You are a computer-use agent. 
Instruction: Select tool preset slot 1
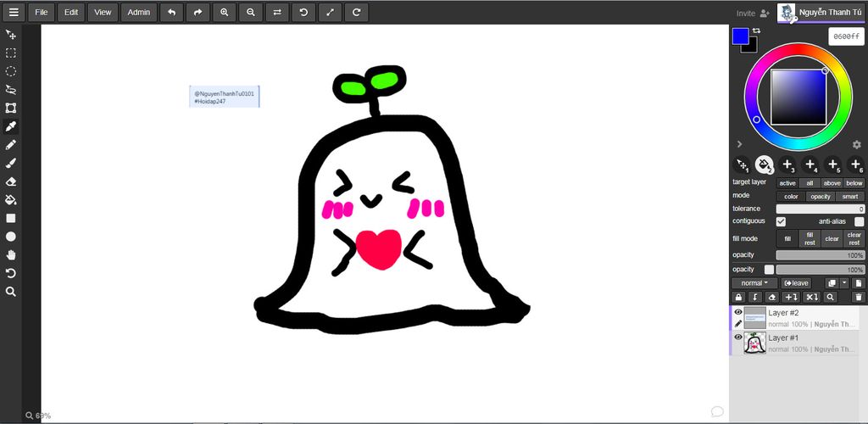(741, 165)
